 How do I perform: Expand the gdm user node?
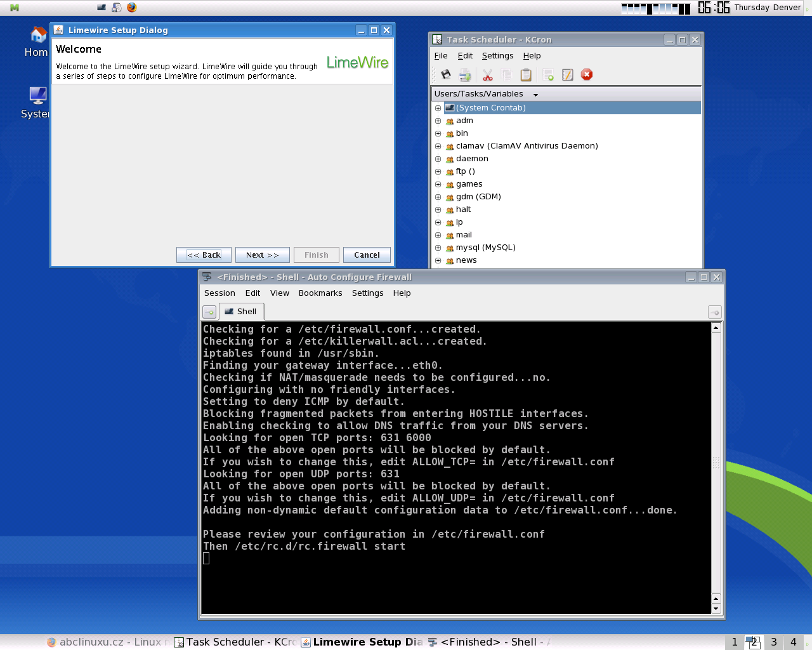[x=438, y=197]
